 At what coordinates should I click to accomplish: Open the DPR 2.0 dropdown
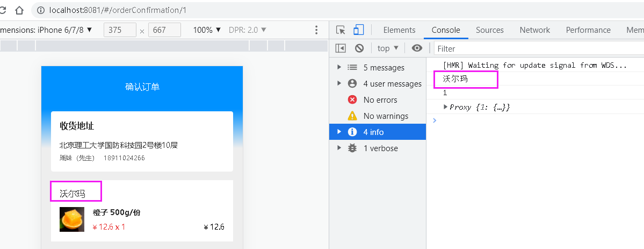248,30
